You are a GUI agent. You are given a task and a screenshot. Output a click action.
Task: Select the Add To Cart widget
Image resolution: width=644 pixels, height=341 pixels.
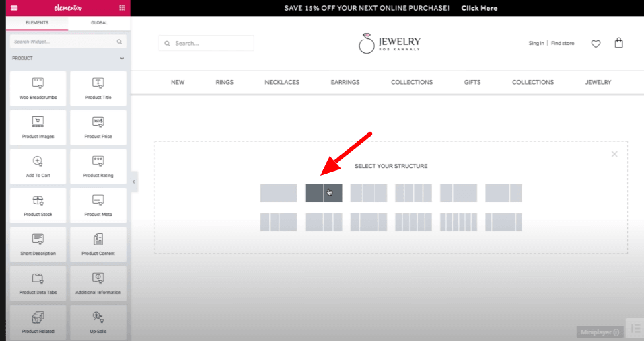[x=38, y=166]
